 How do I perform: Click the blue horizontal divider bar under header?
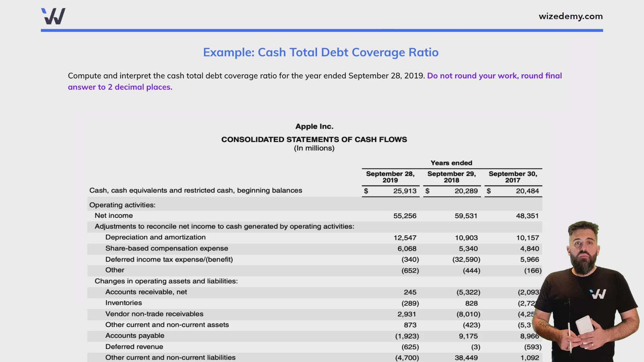pyautogui.click(x=322, y=31)
